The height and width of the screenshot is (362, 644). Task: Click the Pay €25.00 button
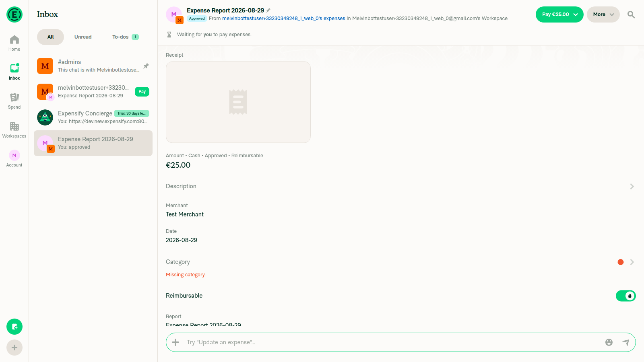(x=555, y=14)
